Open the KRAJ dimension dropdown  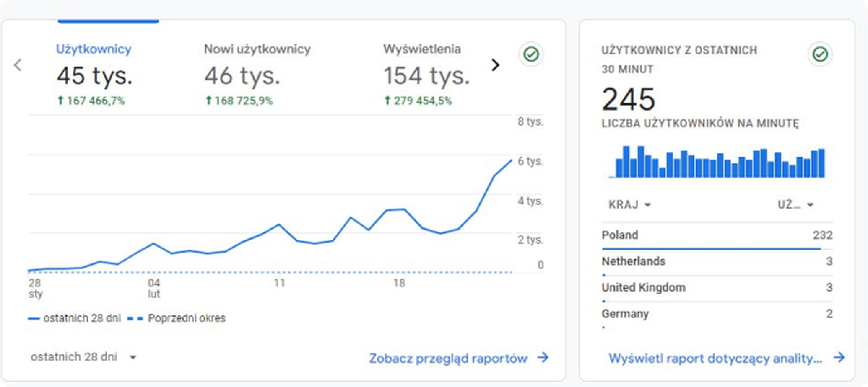pyautogui.click(x=629, y=205)
